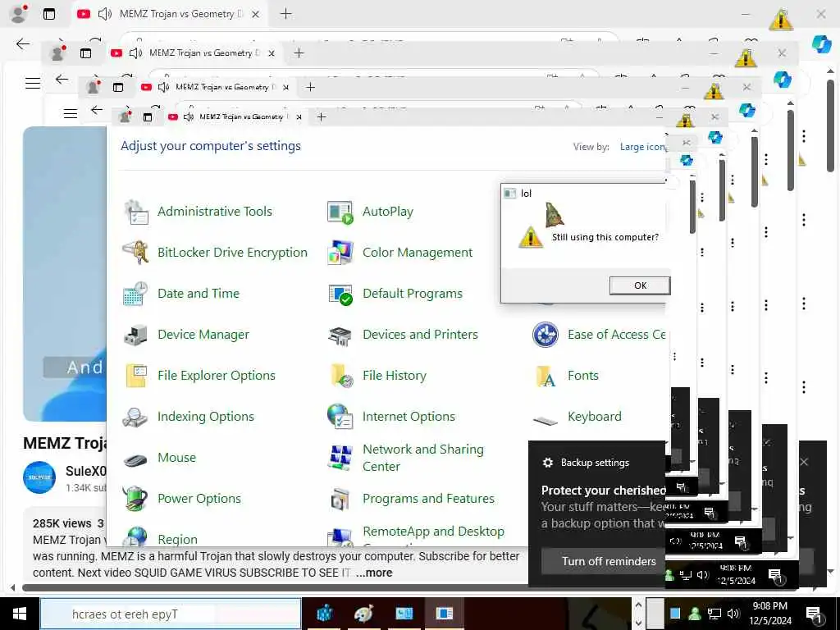Expand description with ...more link

pyautogui.click(x=374, y=573)
